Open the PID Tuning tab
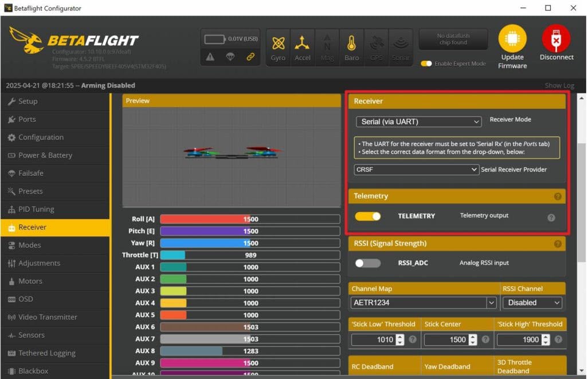 [55, 210]
